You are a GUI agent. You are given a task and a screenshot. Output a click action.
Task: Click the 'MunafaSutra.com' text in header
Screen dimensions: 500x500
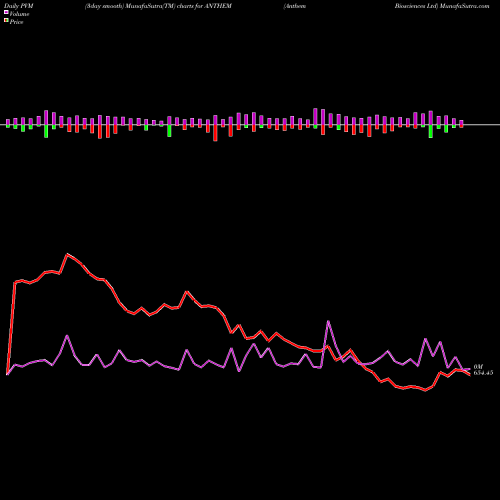464,6
